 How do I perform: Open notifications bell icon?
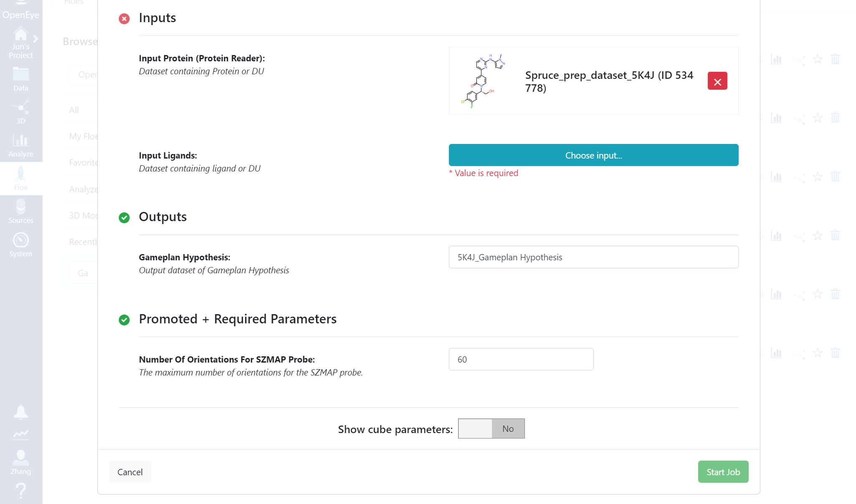(20, 412)
